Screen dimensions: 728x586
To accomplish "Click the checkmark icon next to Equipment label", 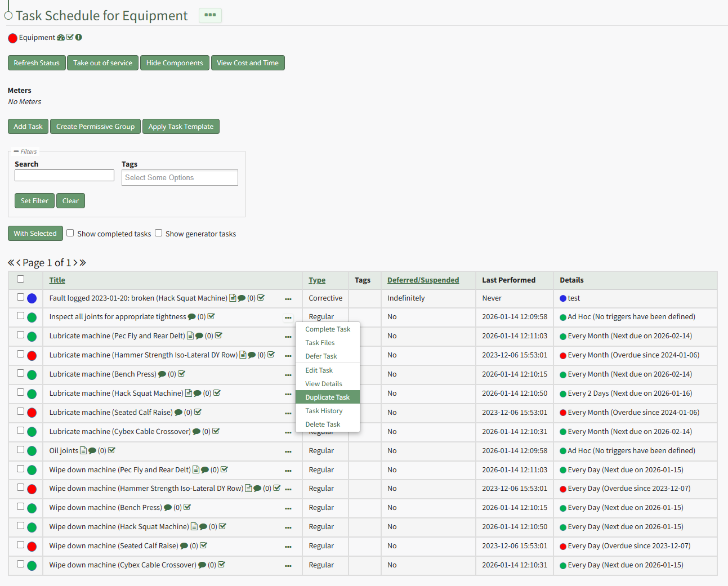I will (70, 38).
